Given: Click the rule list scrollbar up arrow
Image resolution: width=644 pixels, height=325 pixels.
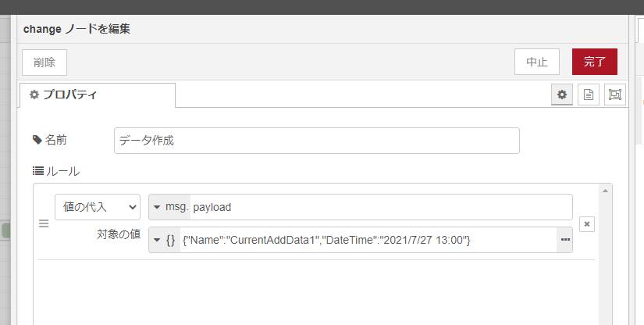Looking at the screenshot, I should pos(607,191).
